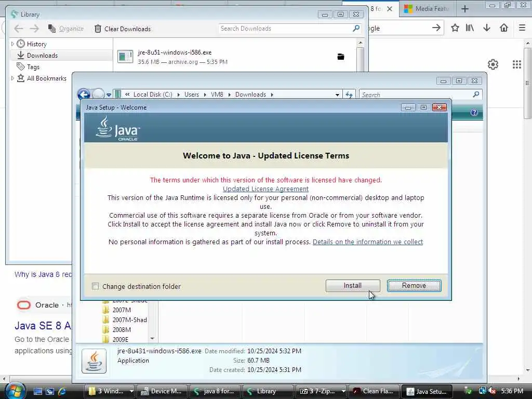Switch to Device Manager taskbar button
532x399 pixels.
[162, 391]
